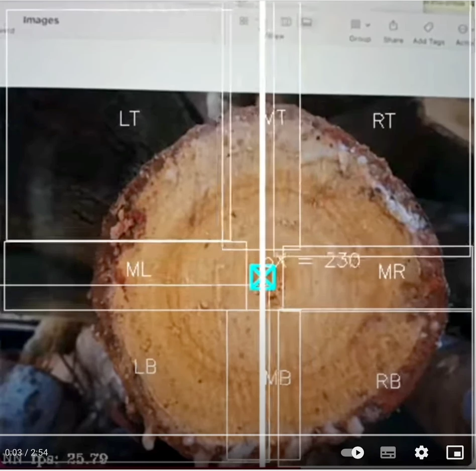Select the column view button
This screenshot has width=476, height=471.
(286, 22)
